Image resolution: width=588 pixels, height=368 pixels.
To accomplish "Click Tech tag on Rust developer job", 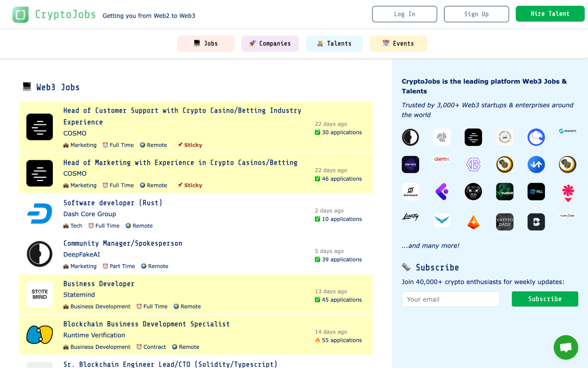I will tap(73, 226).
